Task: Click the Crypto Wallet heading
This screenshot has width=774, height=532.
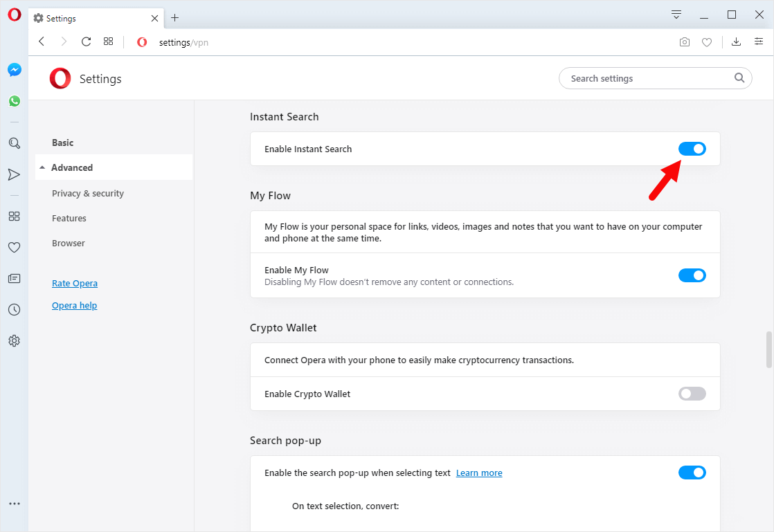Action: pyautogui.click(x=283, y=328)
